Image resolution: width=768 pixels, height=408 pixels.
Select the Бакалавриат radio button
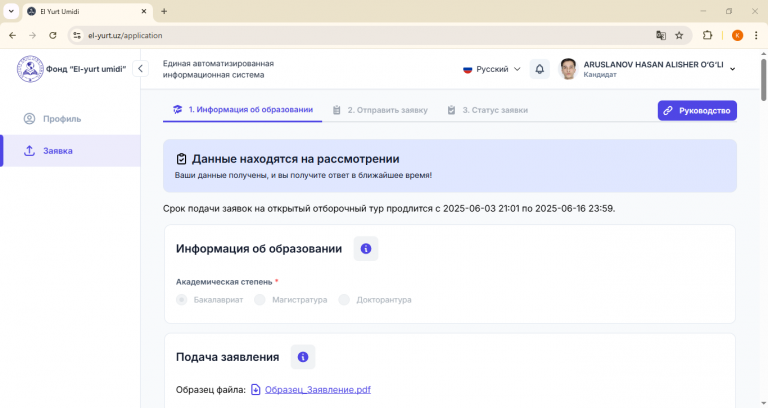tap(181, 300)
